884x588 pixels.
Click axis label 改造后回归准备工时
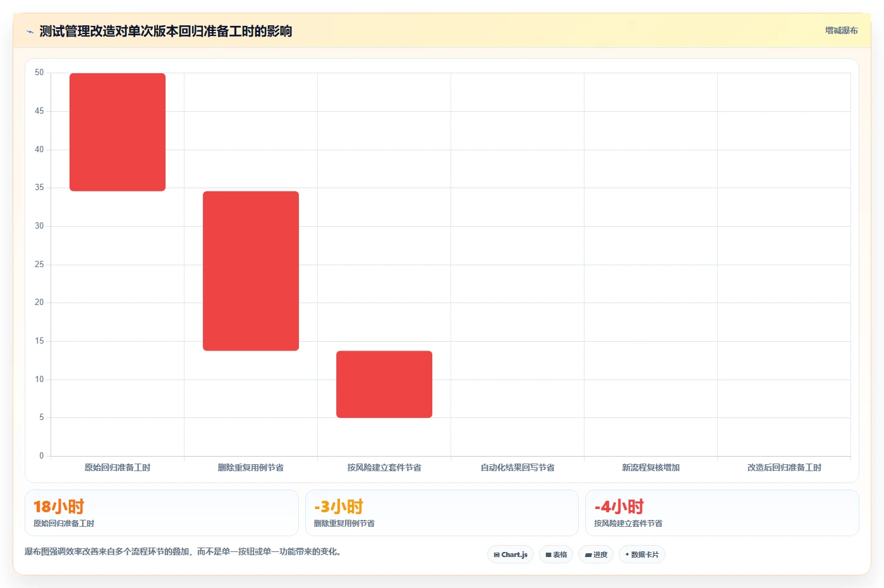coord(784,468)
